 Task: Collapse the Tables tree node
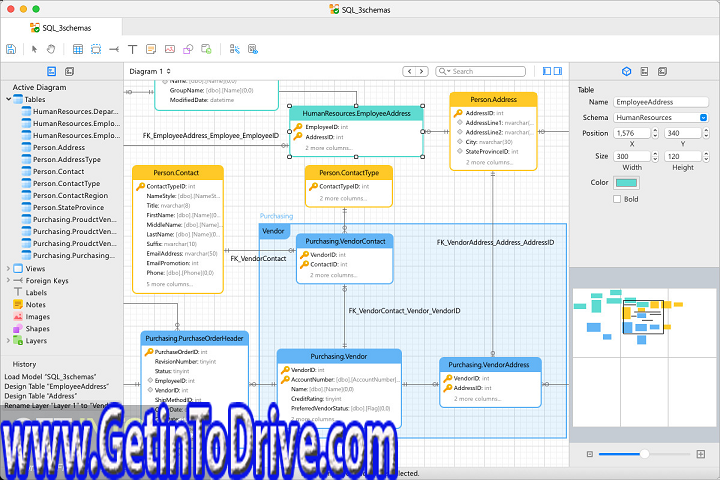click(x=8, y=99)
